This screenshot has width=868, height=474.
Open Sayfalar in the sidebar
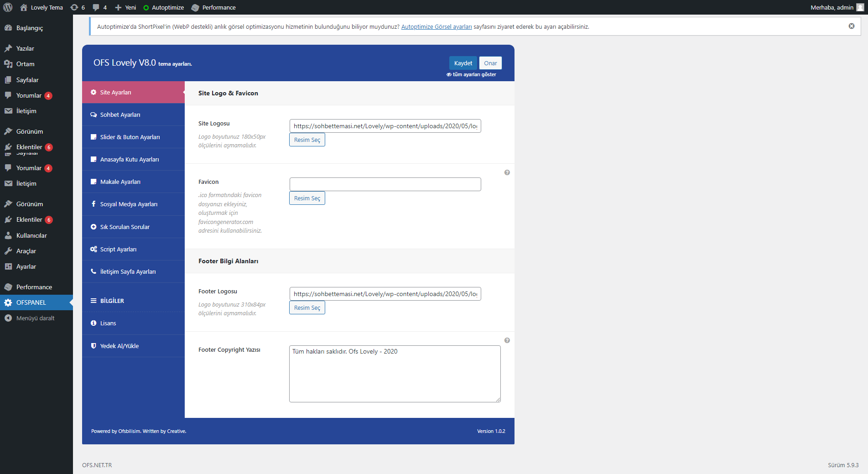click(36, 80)
